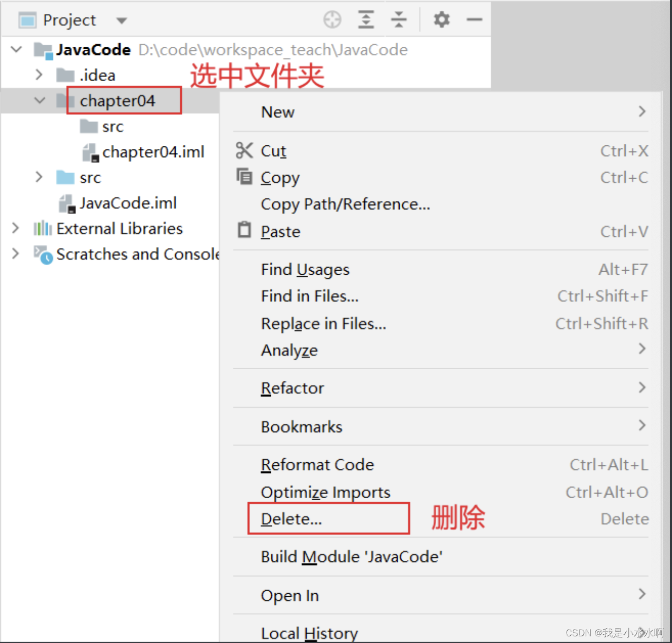Click the chapter04 folder icon
The image size is (672, 643).
tap(65, 101)
